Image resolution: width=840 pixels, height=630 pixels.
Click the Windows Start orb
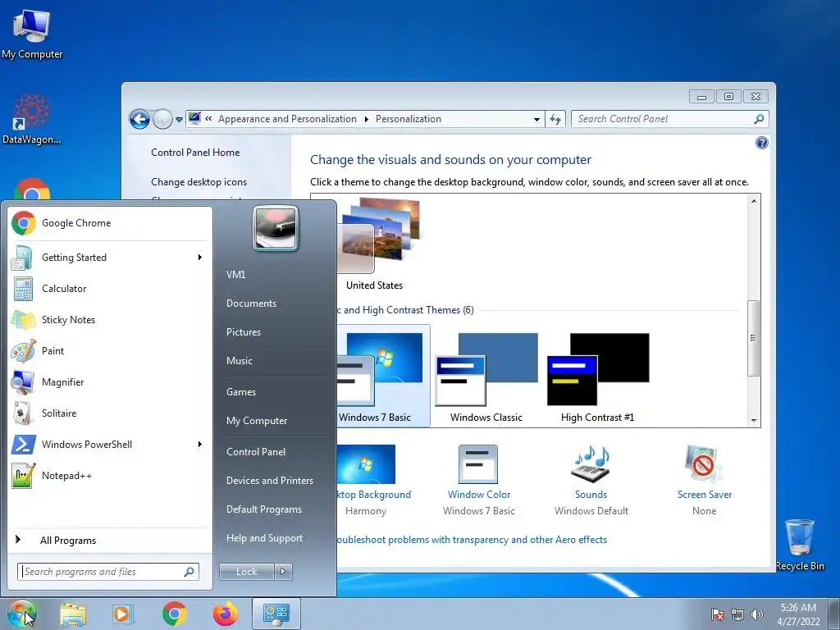click(22, 614)
